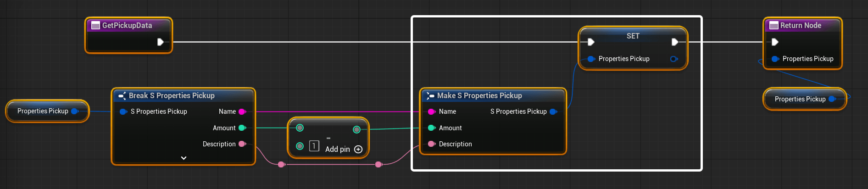Image resolution: width=868 pixels, height=189 pixels.
Task: Click Add pin on the subtract node
Action: [x=358, y=149]
